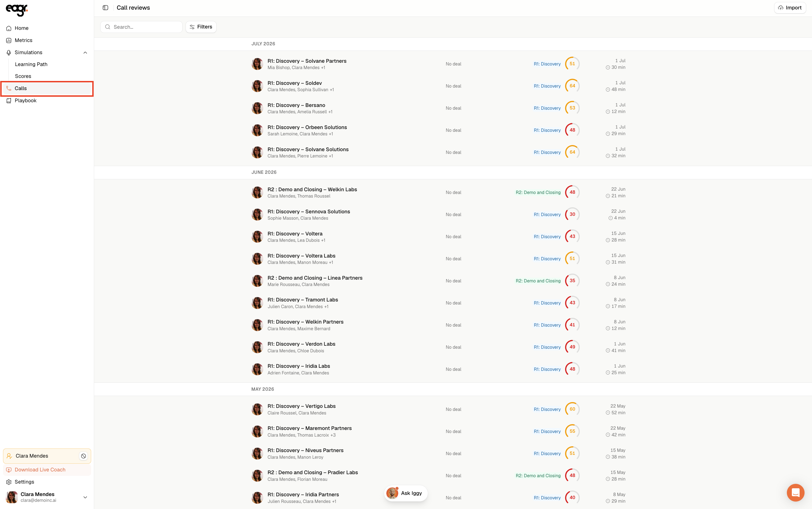The height and width of the screenshot is (509, 812).
Task: Click No deal on the Voltera row
Action: 453,237
